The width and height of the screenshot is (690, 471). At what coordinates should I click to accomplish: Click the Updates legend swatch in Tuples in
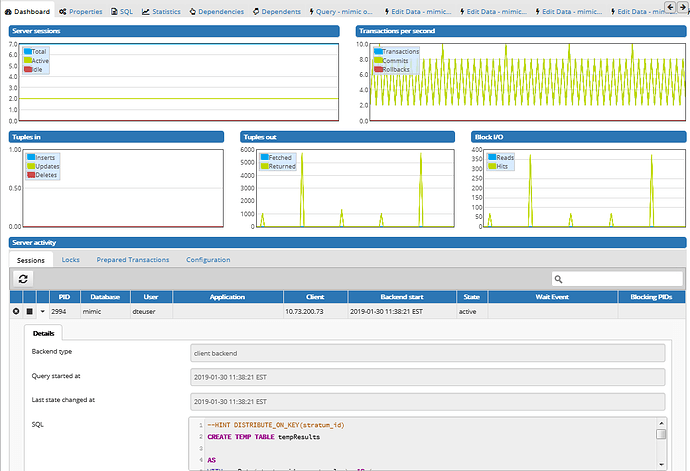tap(31, 166)
